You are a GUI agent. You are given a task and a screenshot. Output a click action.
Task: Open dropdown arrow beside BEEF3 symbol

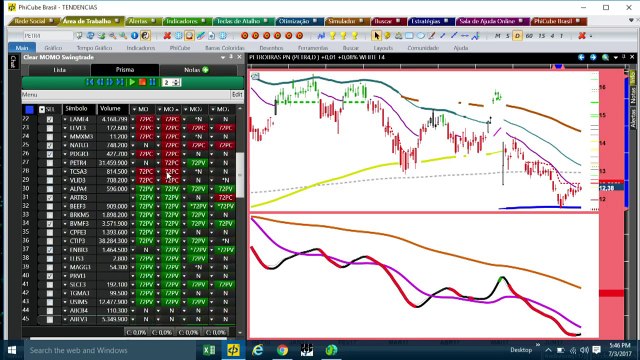tap(65, 207)
